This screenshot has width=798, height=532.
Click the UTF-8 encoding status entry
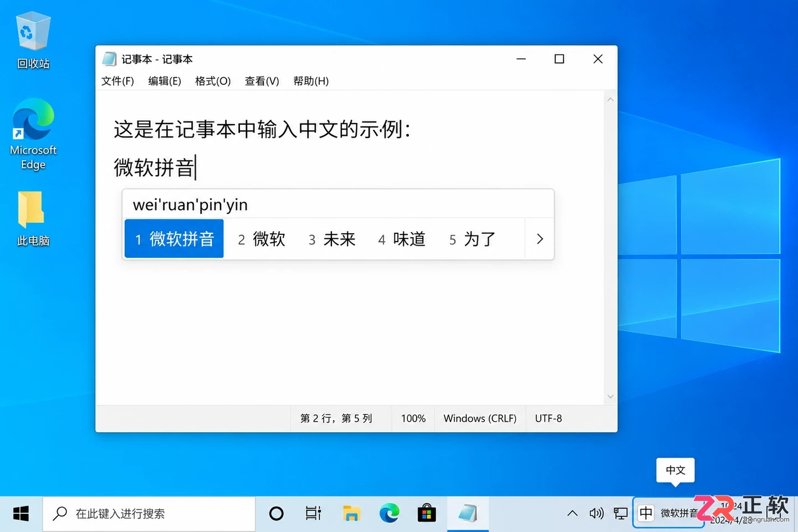pyautogui.click(x=549, y=418)
